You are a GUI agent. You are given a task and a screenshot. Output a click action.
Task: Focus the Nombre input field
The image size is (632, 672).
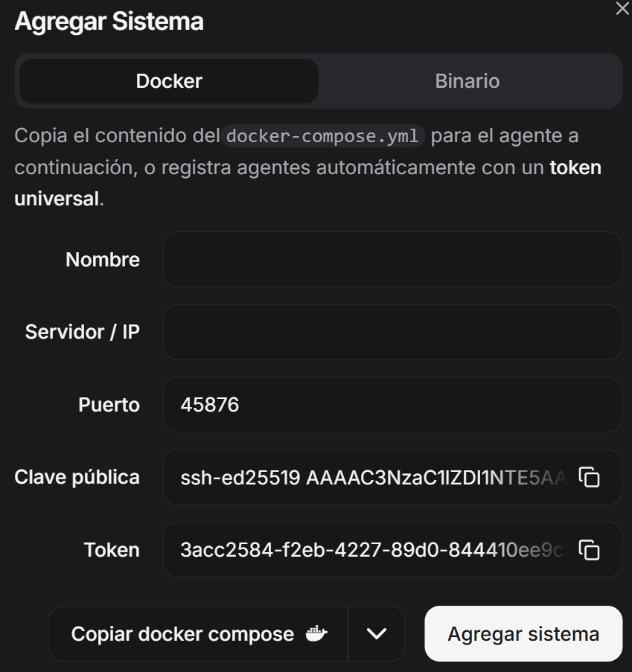pos(392,260)
